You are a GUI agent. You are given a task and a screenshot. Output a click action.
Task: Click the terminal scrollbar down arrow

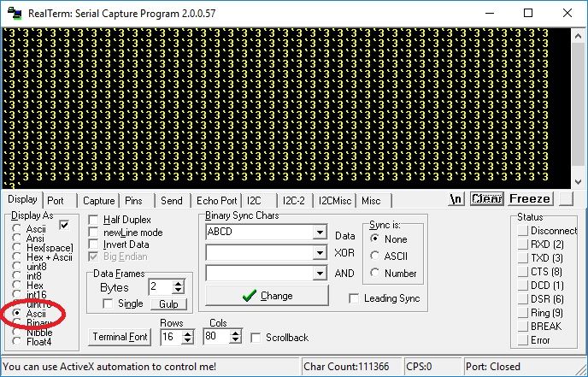coord(578,181)
